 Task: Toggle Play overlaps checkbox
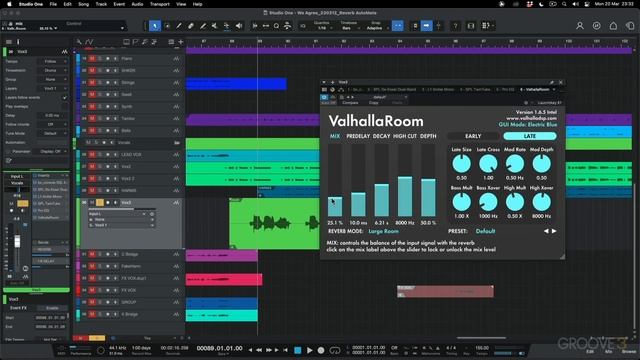[64, 107]
